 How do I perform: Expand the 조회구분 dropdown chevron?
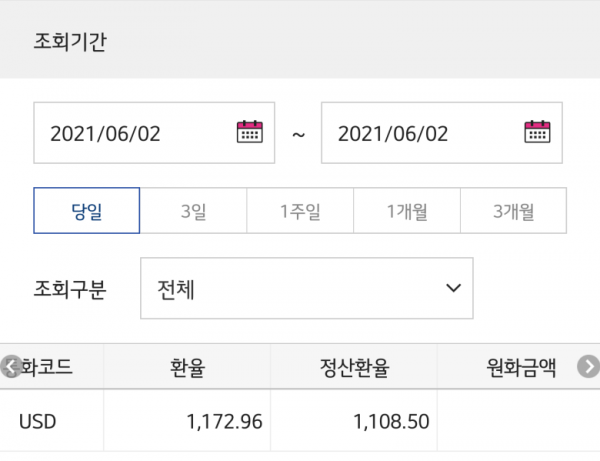(453, 288)
